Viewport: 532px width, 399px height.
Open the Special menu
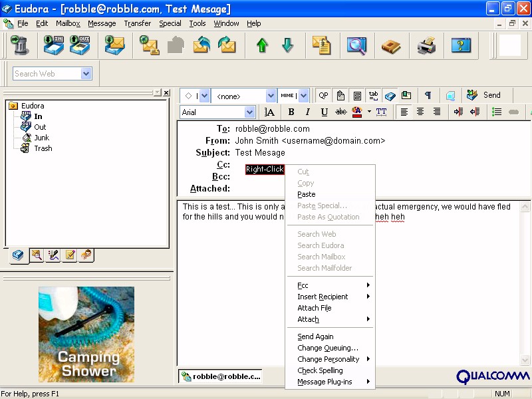tap(170, 23)
